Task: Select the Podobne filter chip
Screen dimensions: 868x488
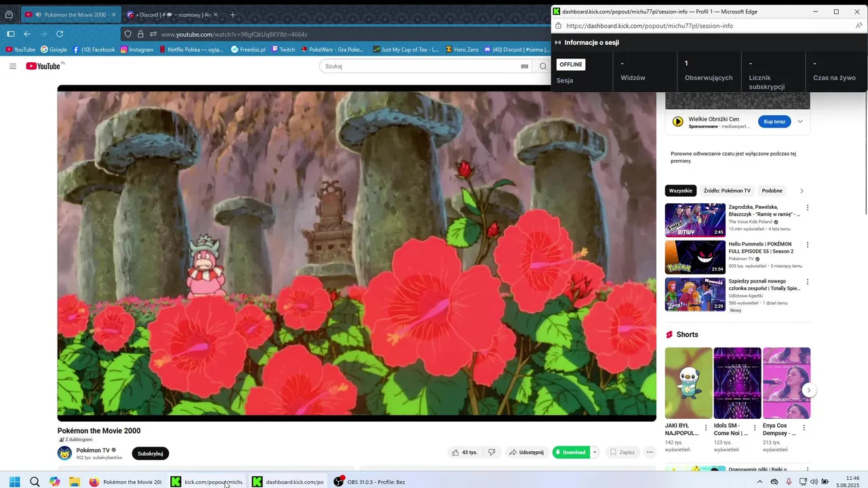Action: click(772, 190)
